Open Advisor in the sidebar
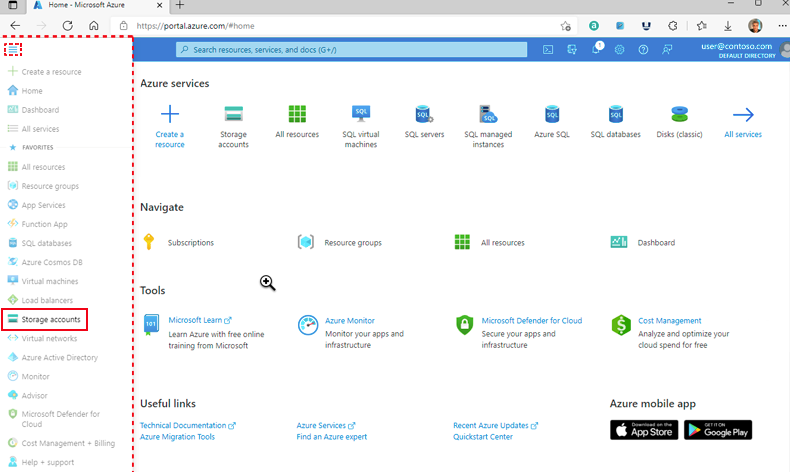The image size is (790, 472). point(28,395)
